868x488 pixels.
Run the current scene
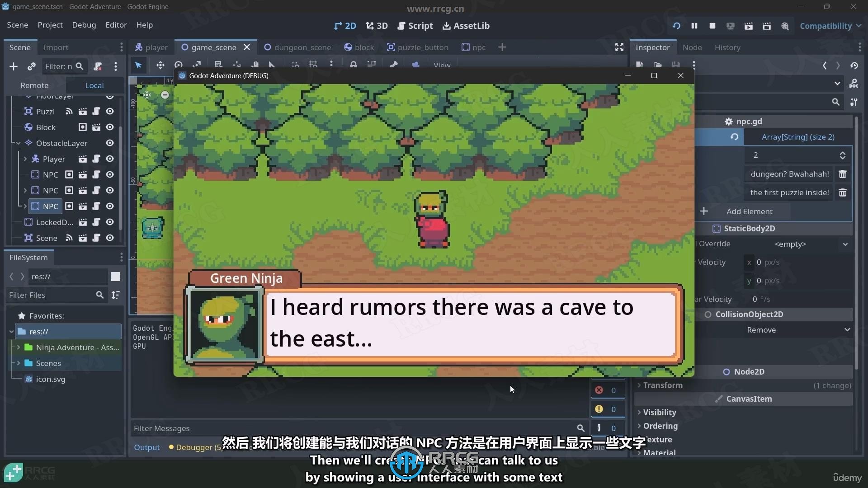[x=749, y=26]
